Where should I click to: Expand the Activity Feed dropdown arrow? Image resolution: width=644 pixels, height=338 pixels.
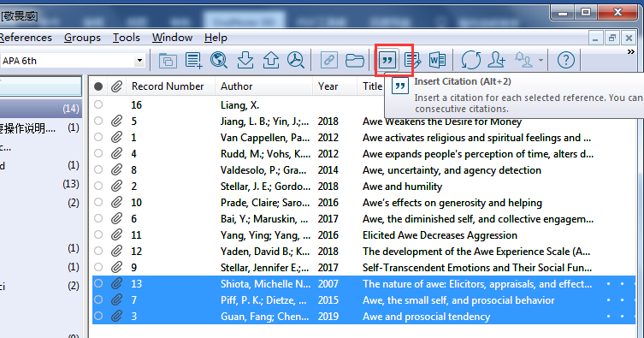(541, 61)
